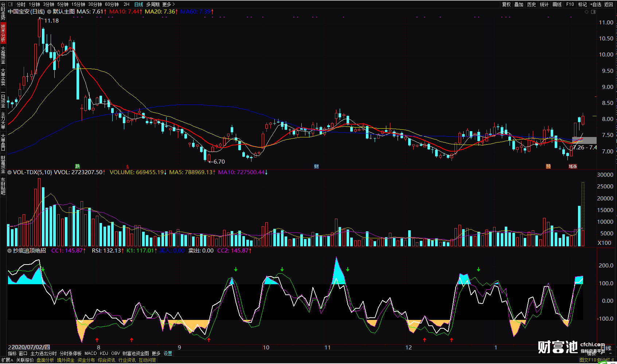This screenshot has height=364, width=617.
Task: Open the 行业资讯 tab
Action: (x=127, y=360)
